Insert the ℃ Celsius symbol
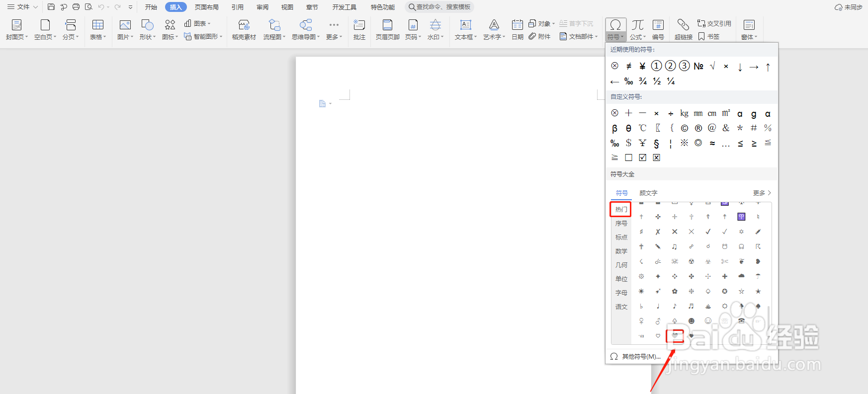Viewport: 868px width, 394px height. [x=642, y=128]
